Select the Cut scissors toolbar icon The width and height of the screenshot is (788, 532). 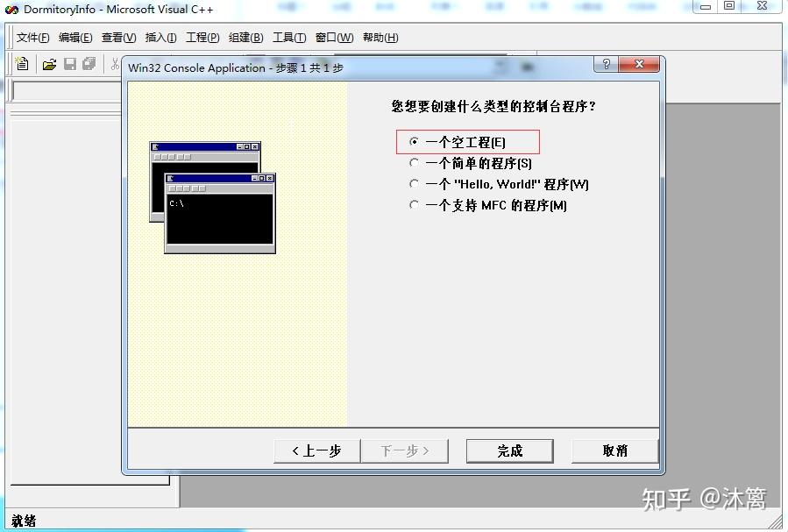pos(117,63)
